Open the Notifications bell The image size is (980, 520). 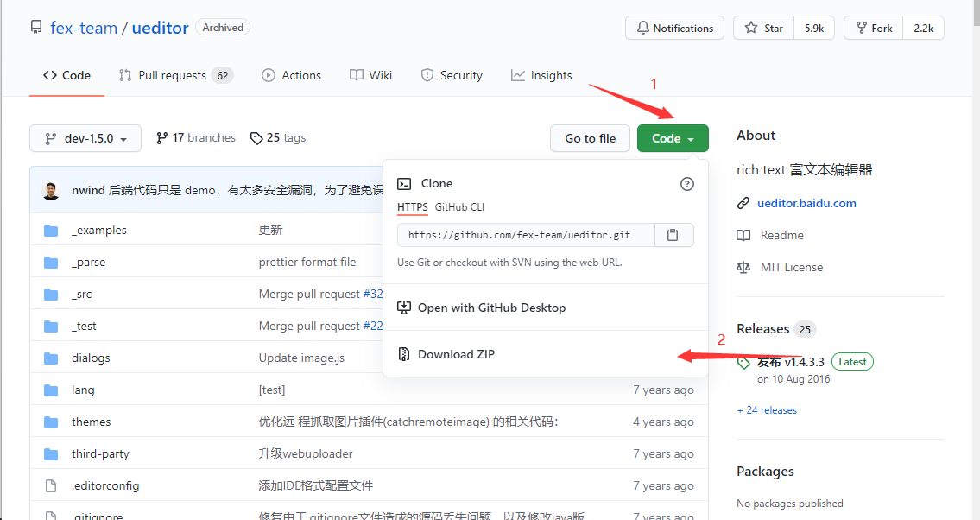674,28
